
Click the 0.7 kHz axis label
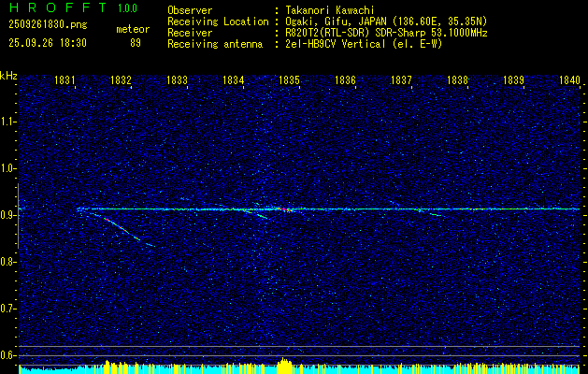pos(8,309)
